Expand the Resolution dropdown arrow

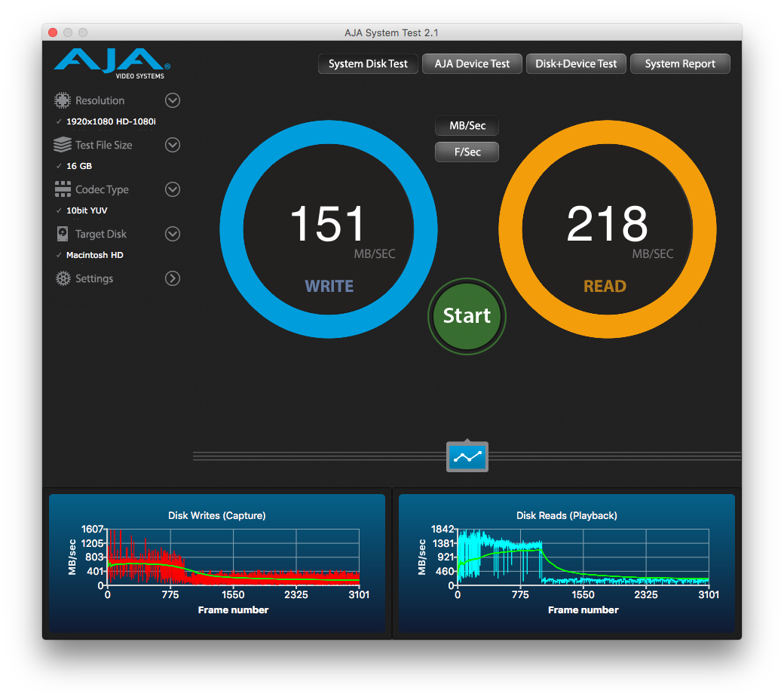173,100
